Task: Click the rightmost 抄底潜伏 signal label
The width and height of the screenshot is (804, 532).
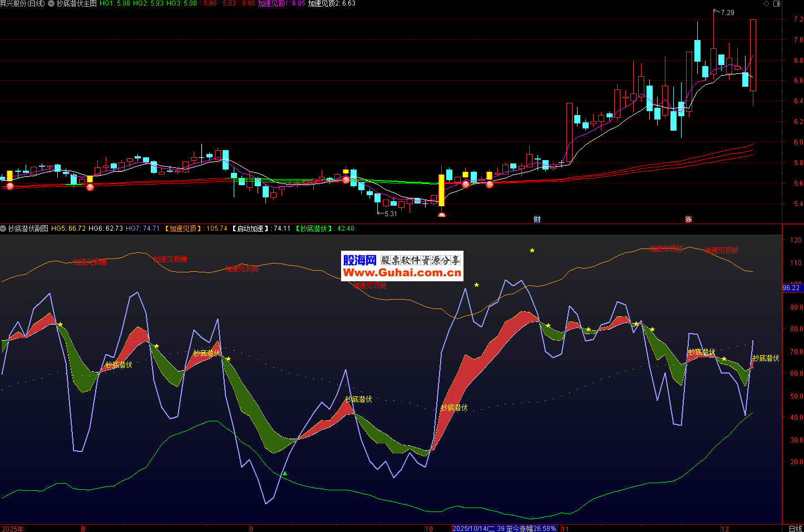Action: click(x=766, y=359)
